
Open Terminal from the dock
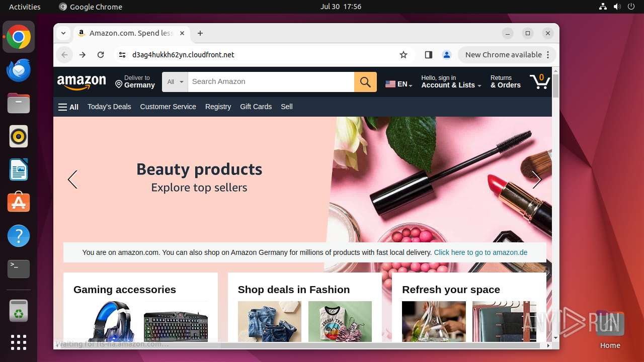[x=19, y=269]
